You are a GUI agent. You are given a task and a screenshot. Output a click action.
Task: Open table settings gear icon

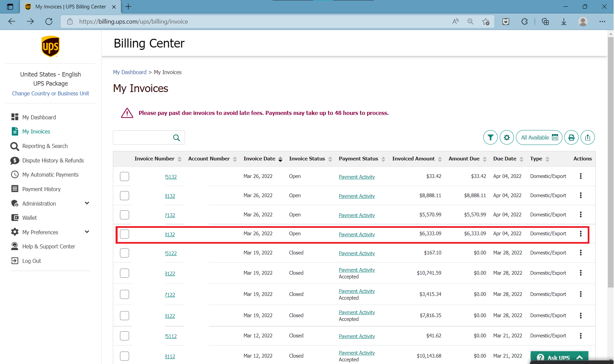point(506,138)
